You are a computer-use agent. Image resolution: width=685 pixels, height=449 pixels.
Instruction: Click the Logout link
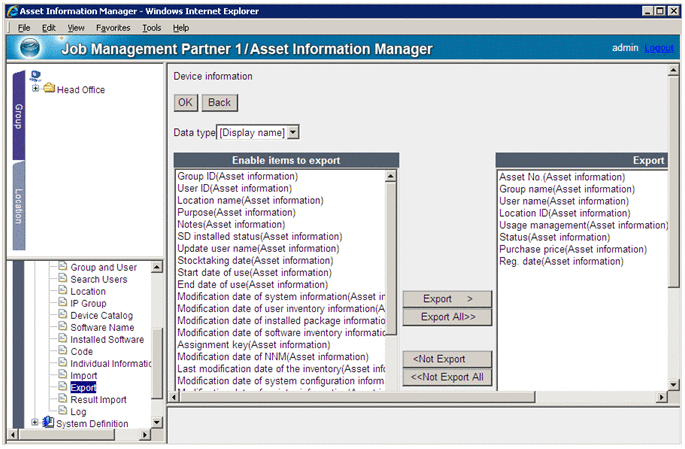point(659,48)
